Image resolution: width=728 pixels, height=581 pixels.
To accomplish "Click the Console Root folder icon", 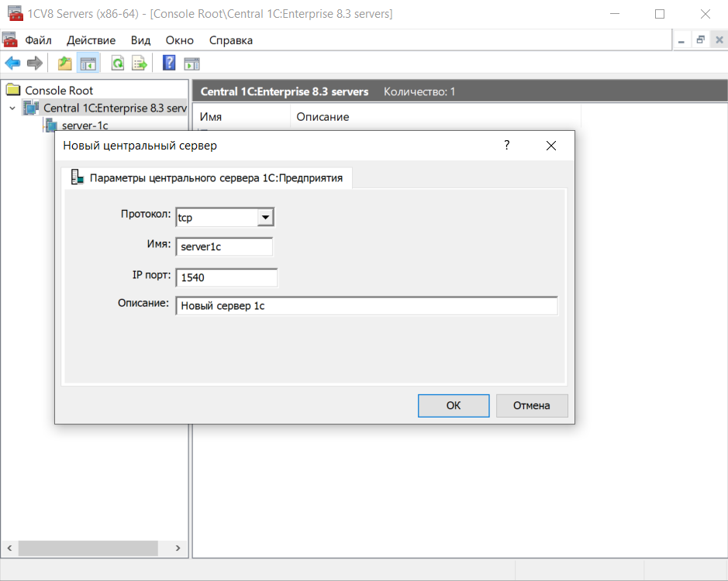I will tap(13, 90).
